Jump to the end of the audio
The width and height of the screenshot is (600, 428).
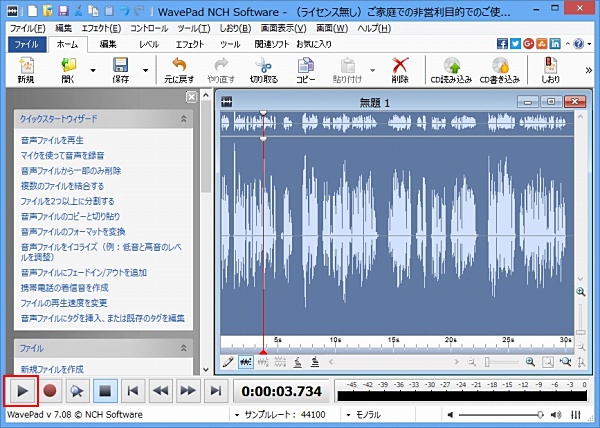(x=215, y=391)
